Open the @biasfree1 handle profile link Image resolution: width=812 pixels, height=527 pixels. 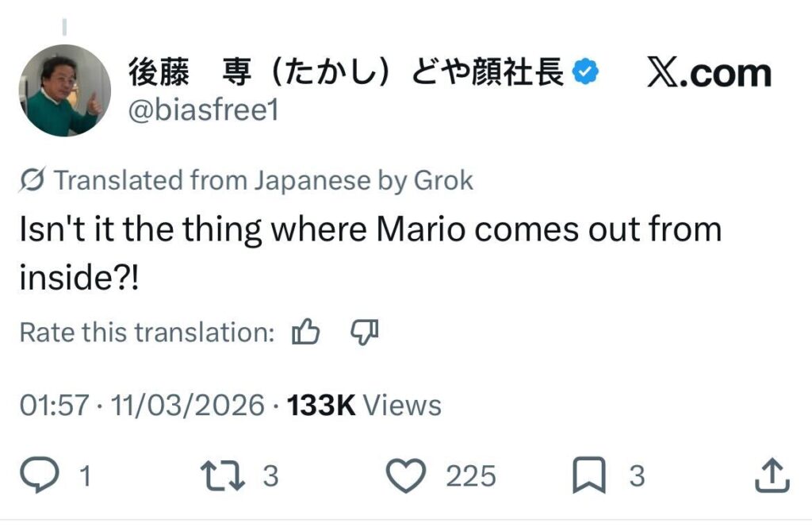203,111
